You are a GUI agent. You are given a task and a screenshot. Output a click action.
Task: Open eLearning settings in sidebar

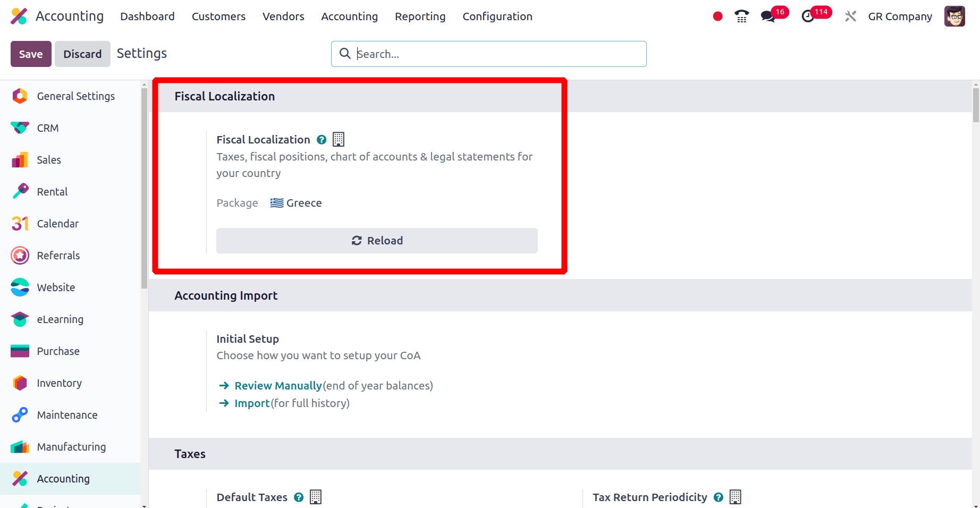(70, 319)
